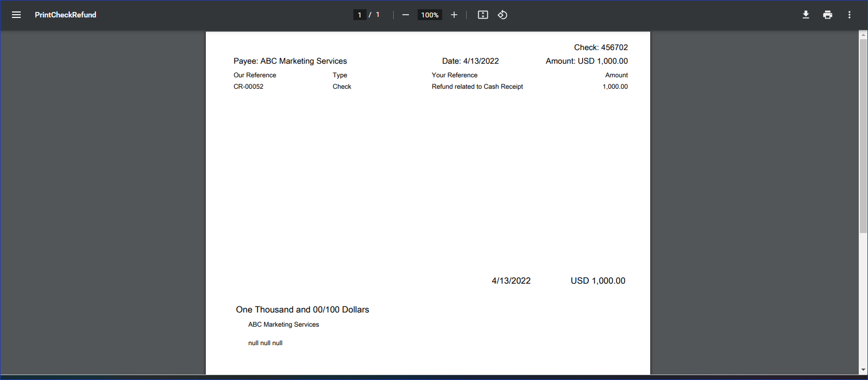Rotate the document counterclockwise
The image size is (868, 380).
click(x=503, y=15)
